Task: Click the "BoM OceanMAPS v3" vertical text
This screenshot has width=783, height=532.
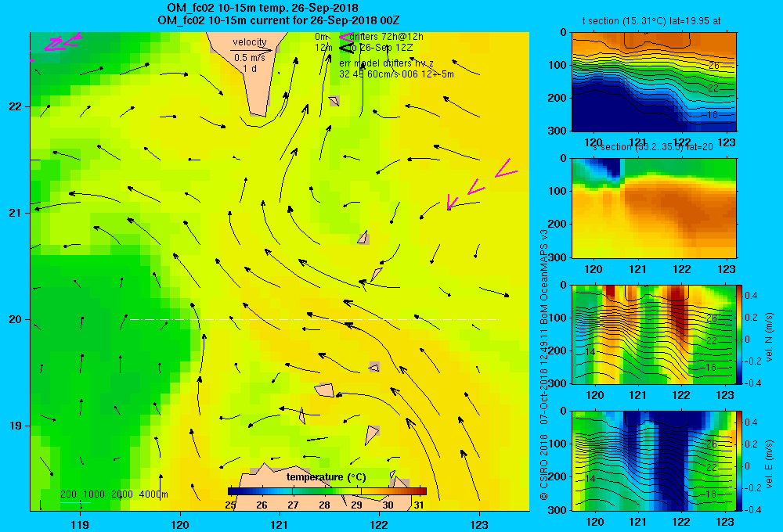Action: (544, 279)
